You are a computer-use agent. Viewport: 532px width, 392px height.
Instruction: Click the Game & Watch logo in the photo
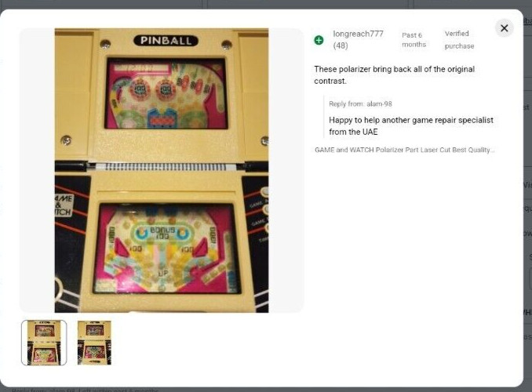point(64,205)
